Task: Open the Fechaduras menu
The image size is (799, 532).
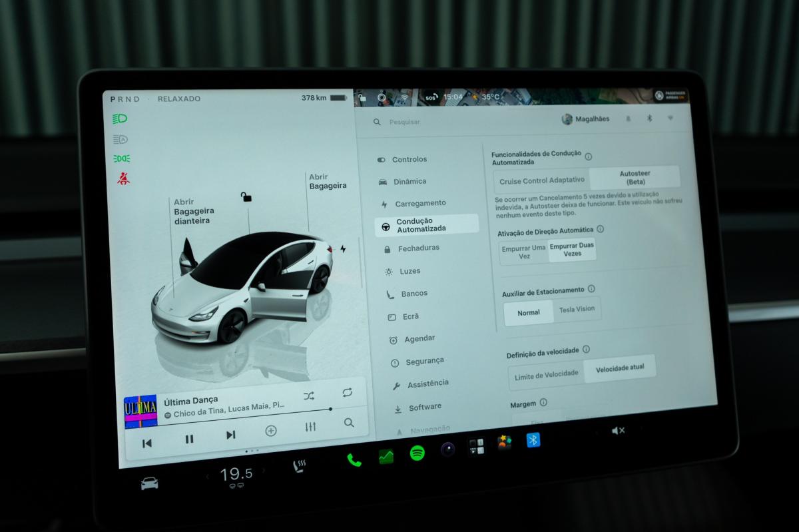Action: [x=411, y=248]
